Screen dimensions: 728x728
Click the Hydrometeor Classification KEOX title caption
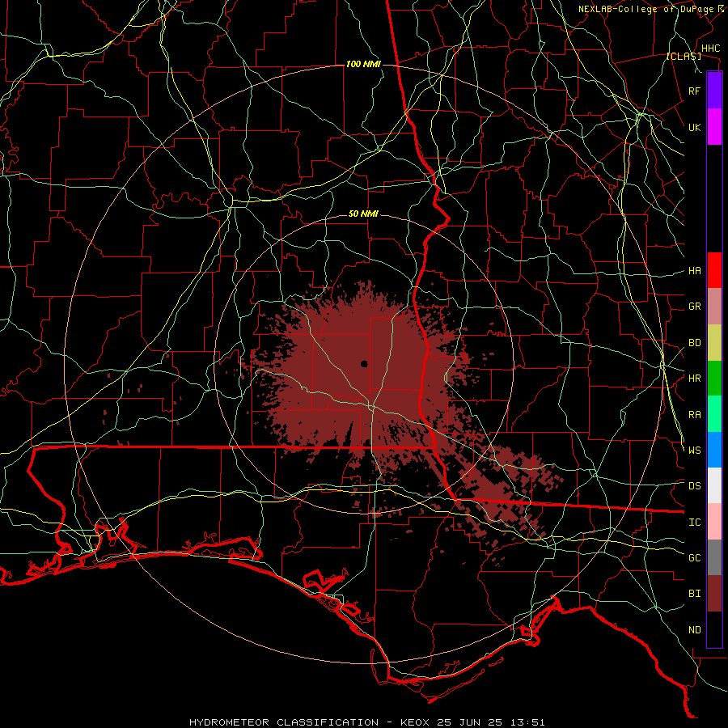pyautogui.click(x=366, y=722)
